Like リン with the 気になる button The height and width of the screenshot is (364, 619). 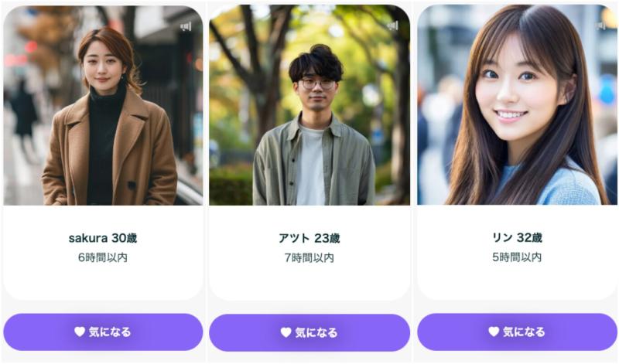tap(517, 332)
